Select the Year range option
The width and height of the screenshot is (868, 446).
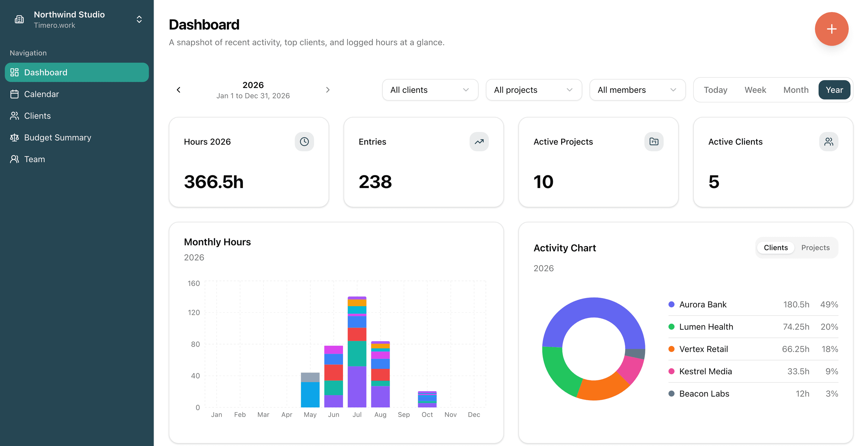coord(834,90)
